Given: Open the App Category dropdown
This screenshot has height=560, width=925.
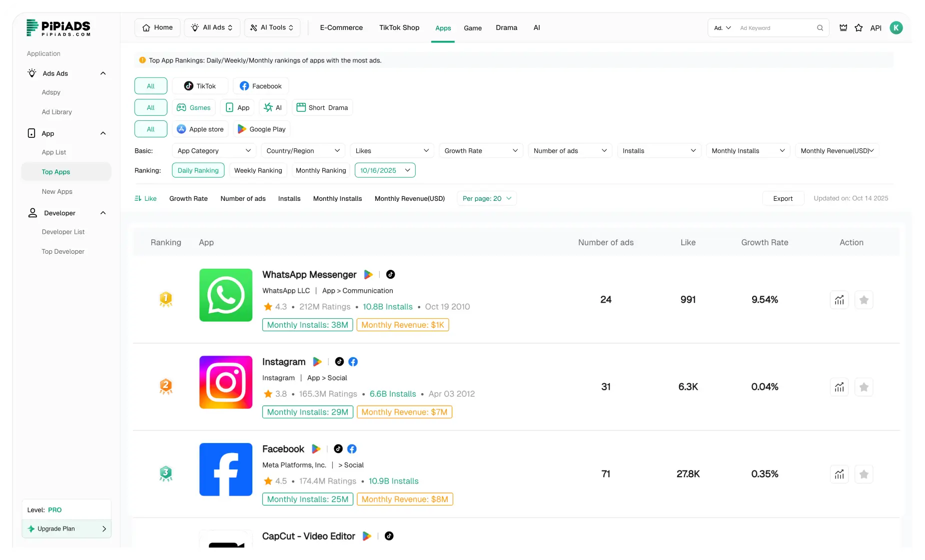Looking at the screenshot, I should click(x=213, y=150).
